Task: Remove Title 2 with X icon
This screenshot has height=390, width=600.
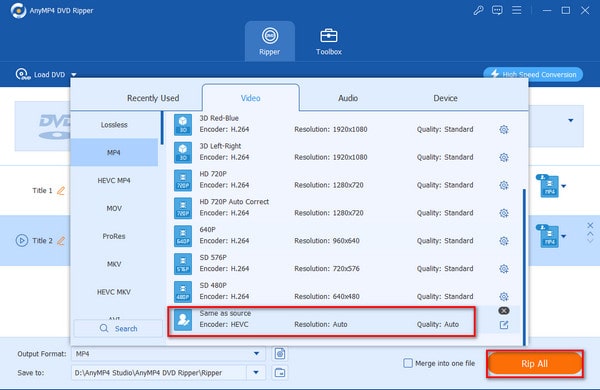Action: pyautogui.click(x=590, y=225)
